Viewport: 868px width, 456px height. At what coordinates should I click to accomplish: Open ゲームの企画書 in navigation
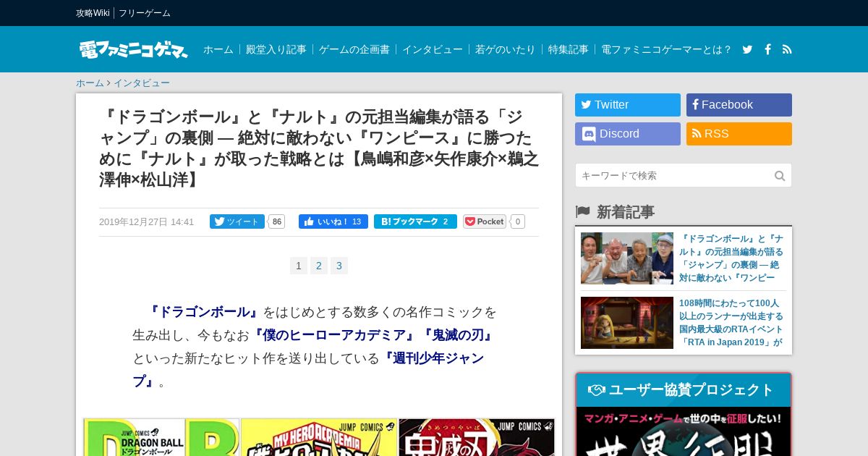click(354, 49)
